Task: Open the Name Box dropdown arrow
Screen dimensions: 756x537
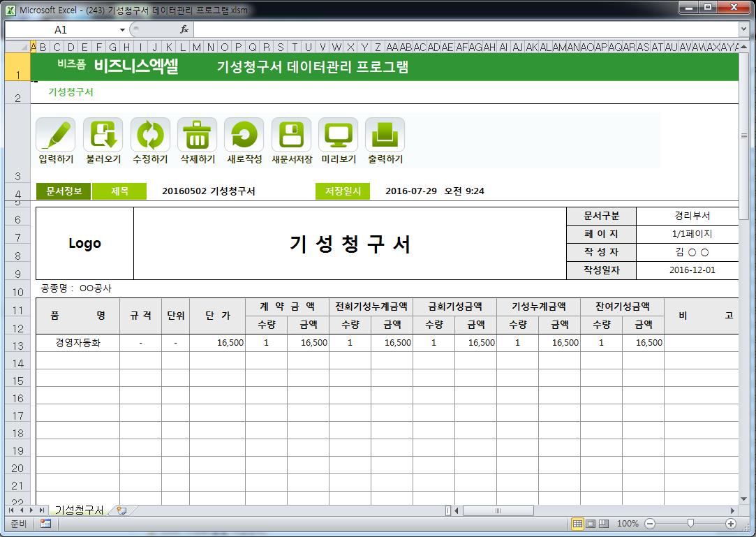Action: click(x=122, y=30)
